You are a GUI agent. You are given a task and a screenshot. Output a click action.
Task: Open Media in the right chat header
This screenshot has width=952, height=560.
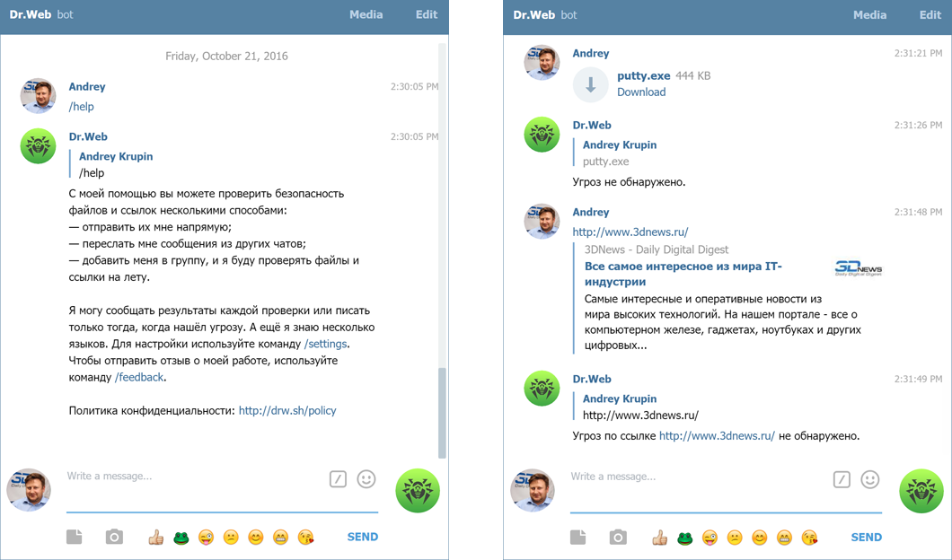point(870,14)
